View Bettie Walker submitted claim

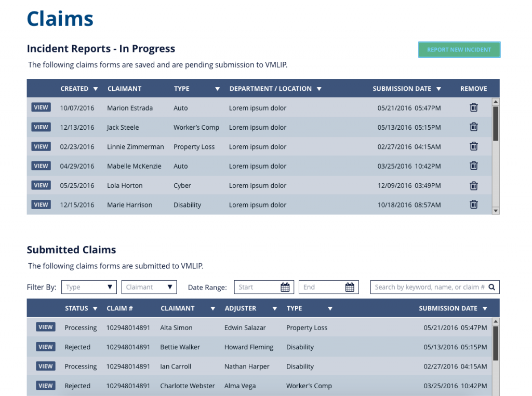click(x=46, y=347)
